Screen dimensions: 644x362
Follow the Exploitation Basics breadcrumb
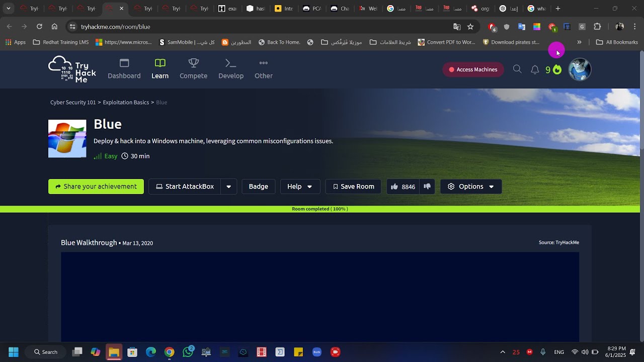point(126,102)
